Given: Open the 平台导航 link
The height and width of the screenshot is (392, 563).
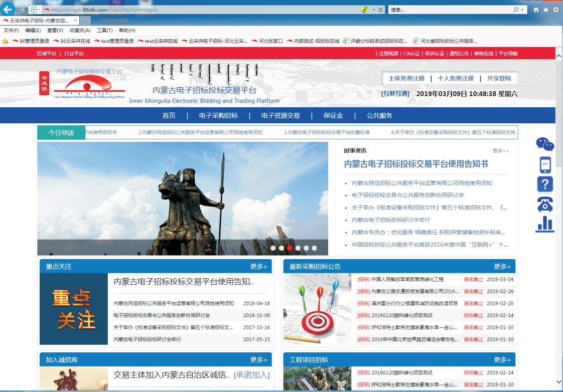Looking at the screenshot, I should click(x=508, y=54).
